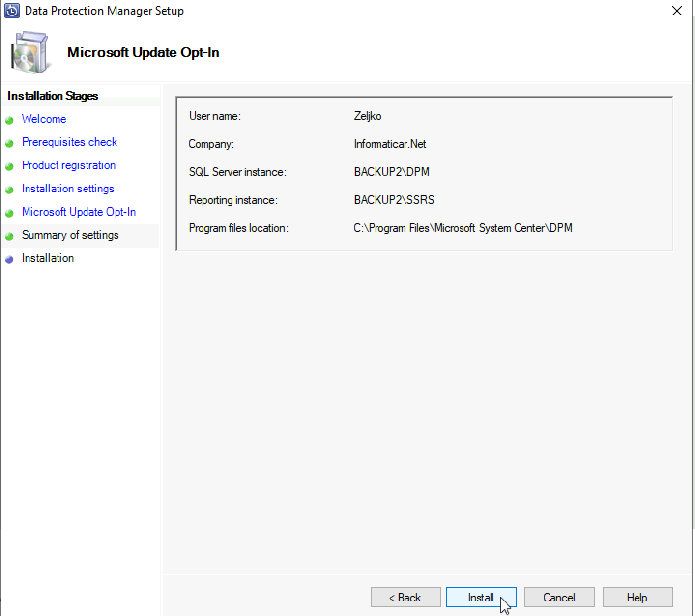Image resolution: width=695 pixels, height=616 pixels.
Task: Open the Prerequisites check stage
Action: tap(70, 142)
